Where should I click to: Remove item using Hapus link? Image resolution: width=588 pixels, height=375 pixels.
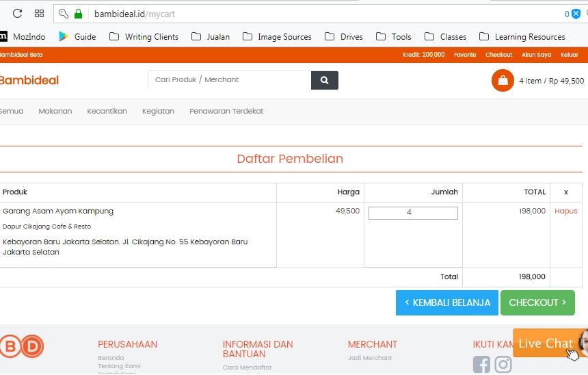click(565, 211)
